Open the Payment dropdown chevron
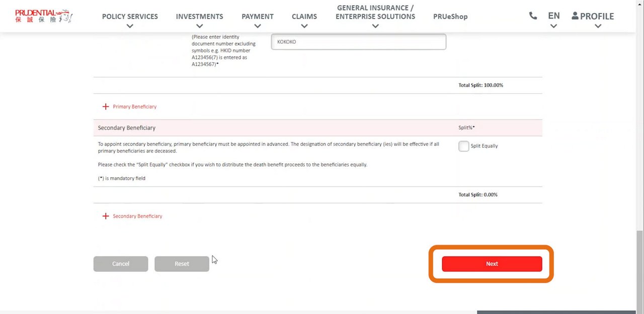Image resolution: width=644 pixels, height=314 pixels. [258, 26]
